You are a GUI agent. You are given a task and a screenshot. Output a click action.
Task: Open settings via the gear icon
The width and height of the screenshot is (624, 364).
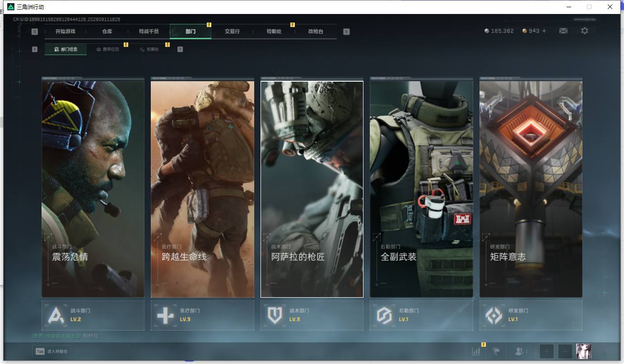pyautogui.click(x=585, y=31)
